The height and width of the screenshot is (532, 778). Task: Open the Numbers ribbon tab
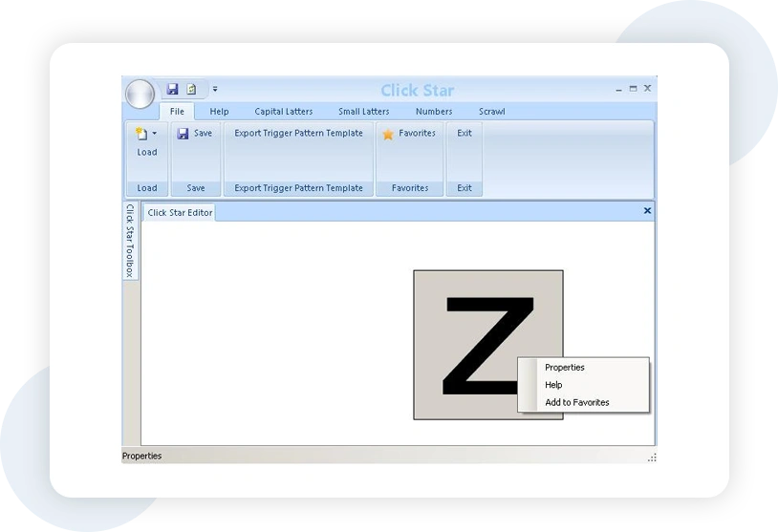point(434,112)
